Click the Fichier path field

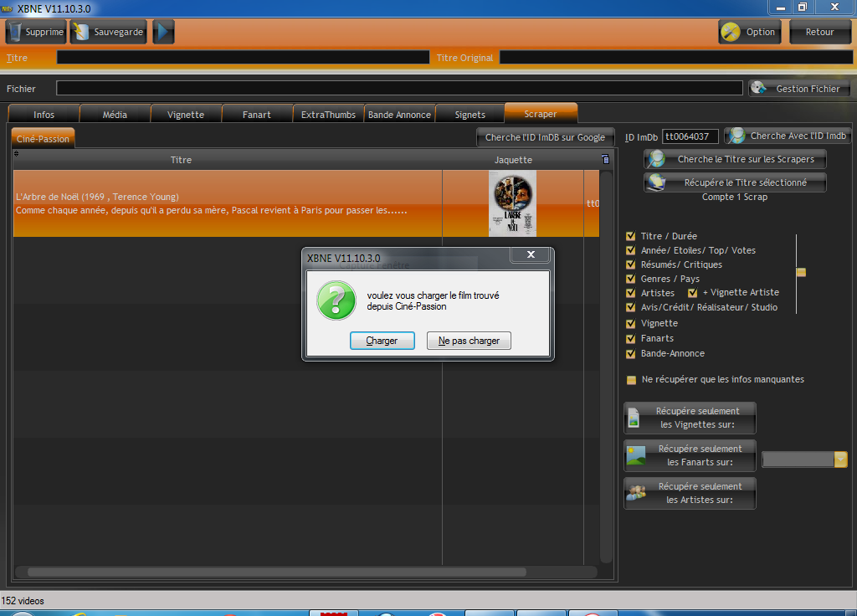pyautogui.click(x=399, y=88)
